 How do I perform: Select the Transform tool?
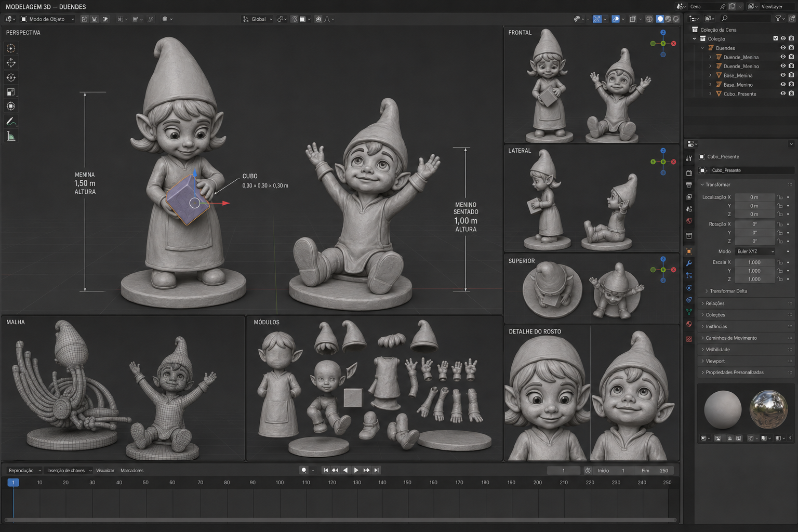point(11,107)
